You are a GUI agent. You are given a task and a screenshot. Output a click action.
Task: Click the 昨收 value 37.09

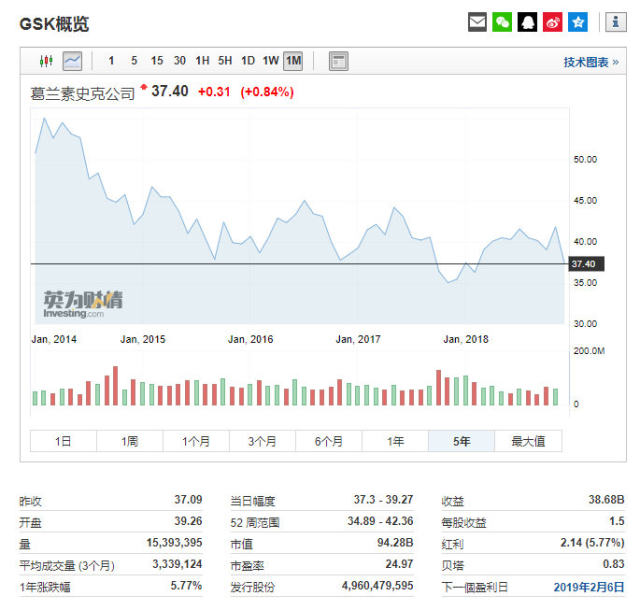pyautogui.click(x=188, y=499)
